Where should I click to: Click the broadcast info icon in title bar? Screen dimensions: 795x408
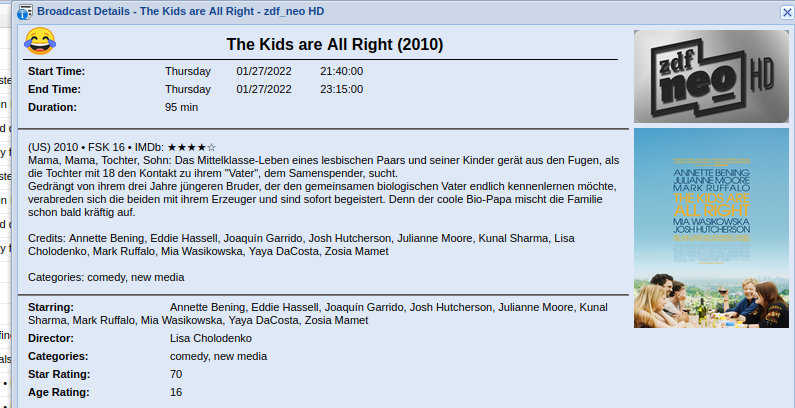click(x=25, y=12)
